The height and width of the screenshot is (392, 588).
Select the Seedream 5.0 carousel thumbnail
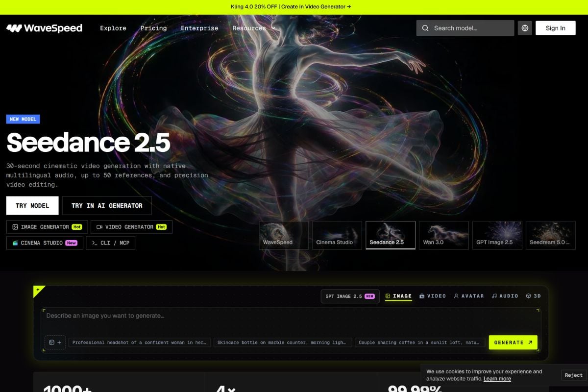point(551,235)
